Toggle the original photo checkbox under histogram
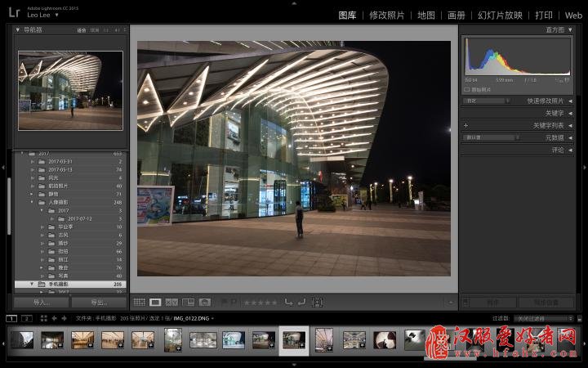 coord(467,89)
